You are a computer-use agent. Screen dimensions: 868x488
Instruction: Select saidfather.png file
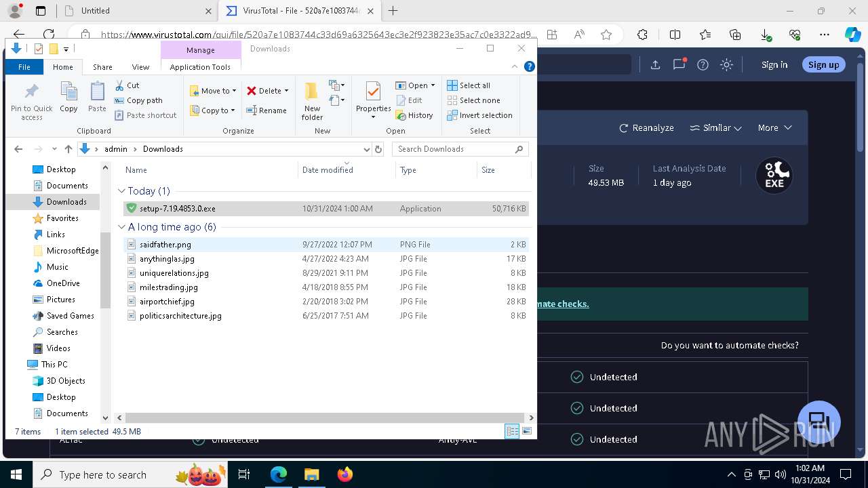pos(326,245)
